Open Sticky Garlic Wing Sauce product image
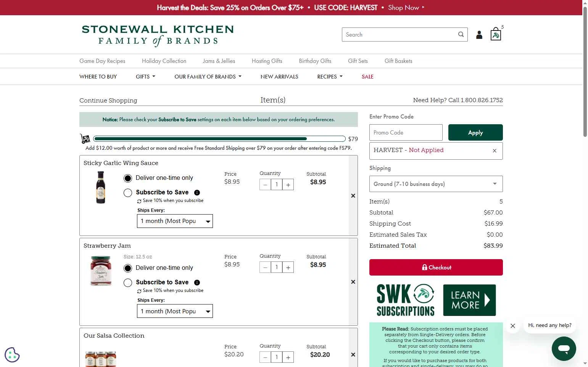Screen dimensions: 588x367 100,187
